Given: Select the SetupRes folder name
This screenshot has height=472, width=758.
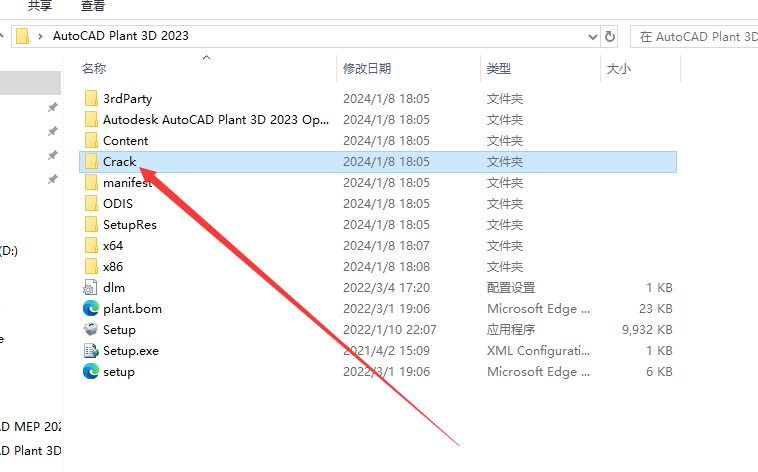Looking at the screenshot, I should tap(130, 225).
